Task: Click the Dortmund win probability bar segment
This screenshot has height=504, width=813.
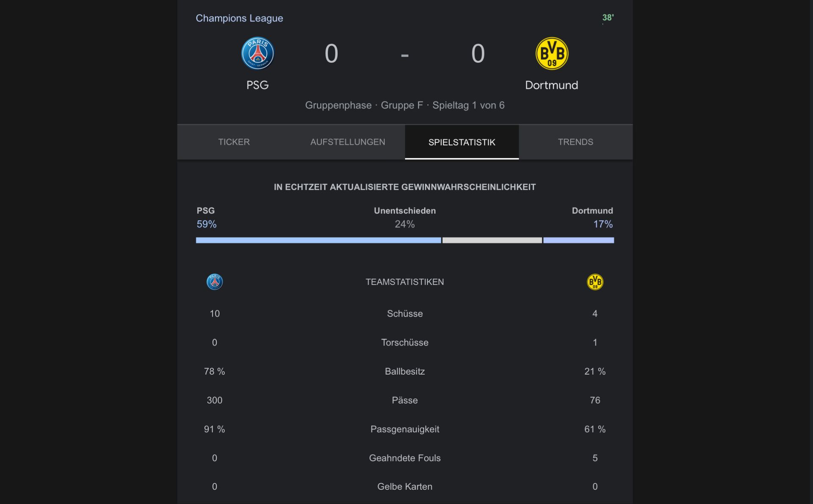Action: [x=578, y=240]
